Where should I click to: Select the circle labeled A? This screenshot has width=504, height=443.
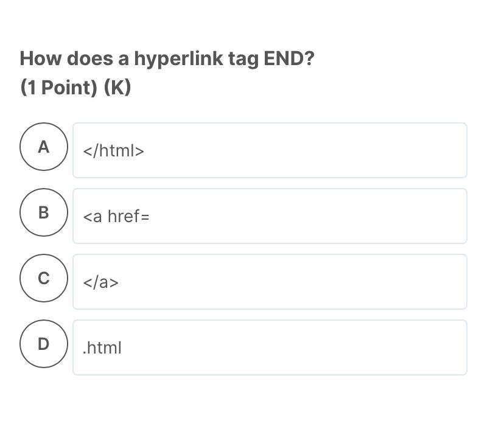click(x=43, y=147)
